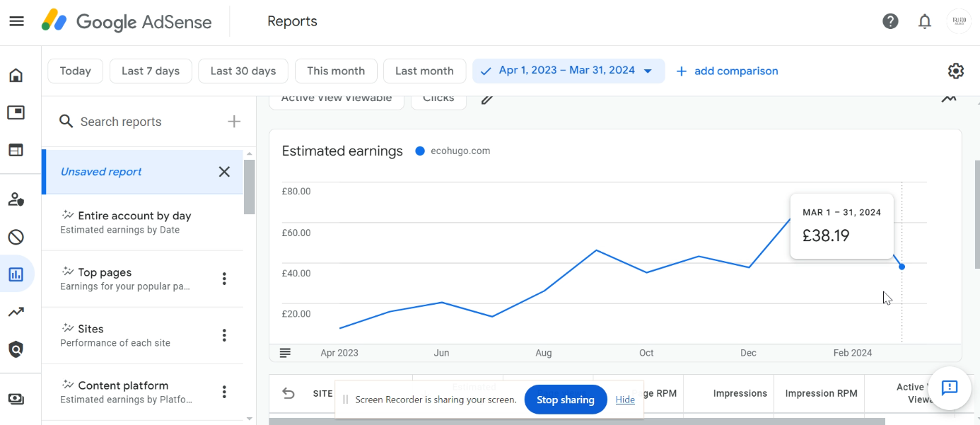This screenshot has height=425, width=980.
Task: Click the Reports page title
Action: pyautogui.click(x=292, y=21)
